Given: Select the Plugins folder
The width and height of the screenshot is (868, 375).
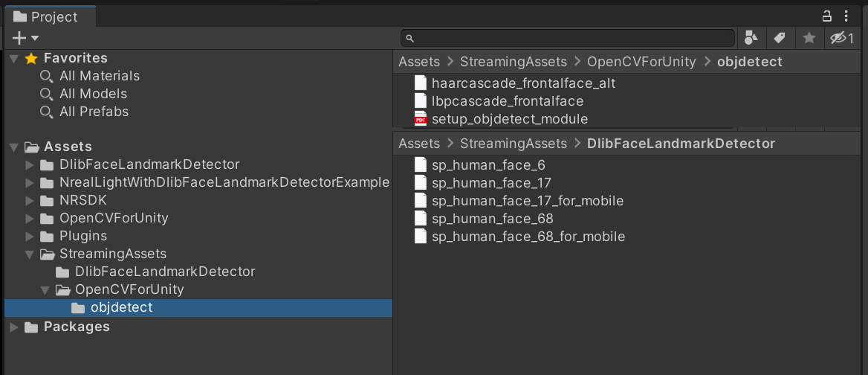Looking at the screenshot, I should coord(83,235).
